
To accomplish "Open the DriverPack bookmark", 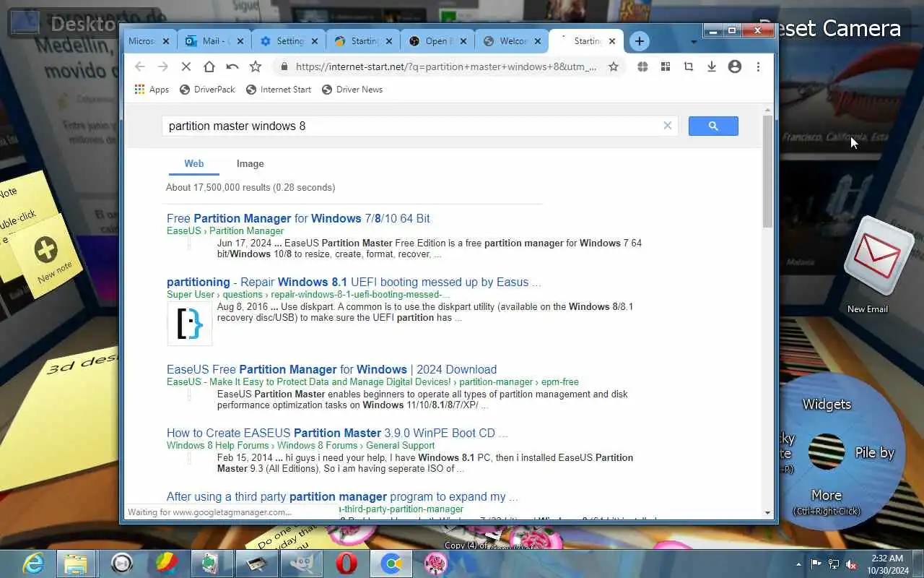I will pos(207,90).
